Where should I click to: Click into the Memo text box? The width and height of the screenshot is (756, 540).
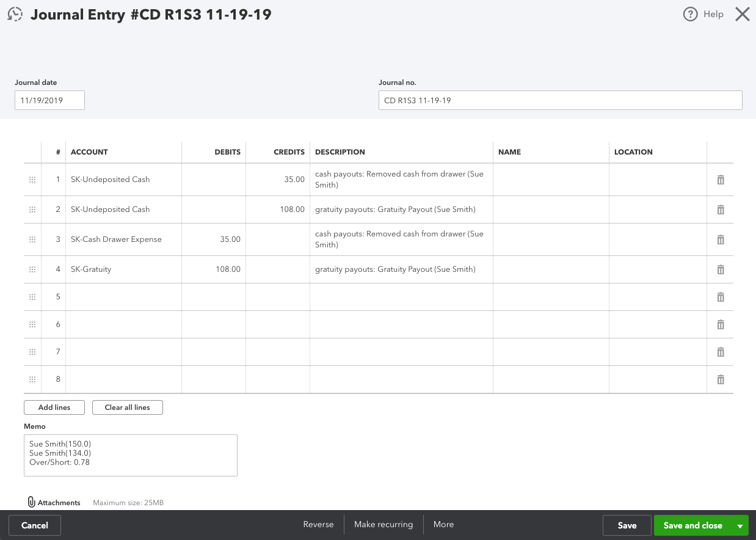(130, 455)
